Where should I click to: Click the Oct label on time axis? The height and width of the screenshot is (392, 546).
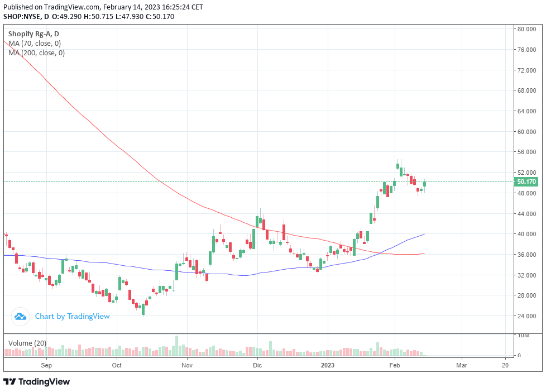(117, 365)
